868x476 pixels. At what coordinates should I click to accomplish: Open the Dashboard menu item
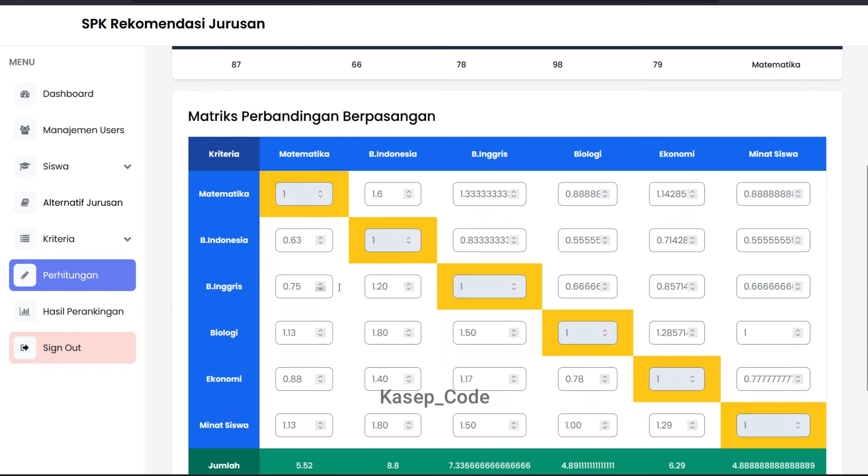coord(72,94)
